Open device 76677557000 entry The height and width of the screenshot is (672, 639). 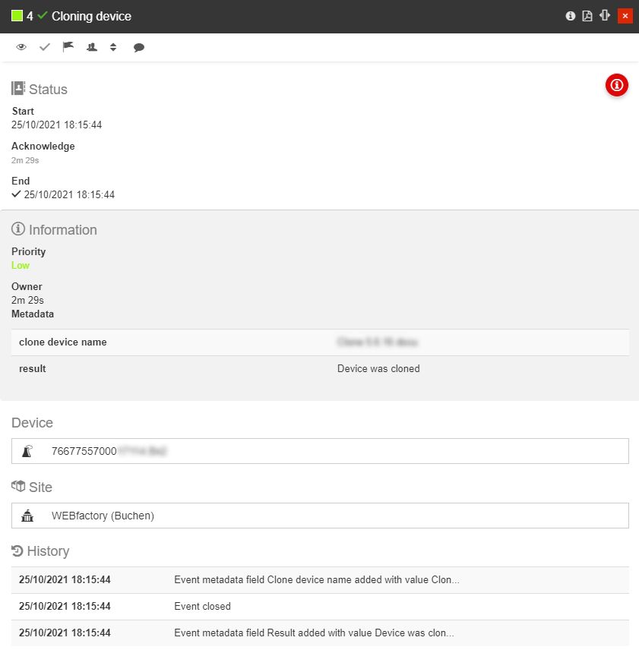(320, 451)
